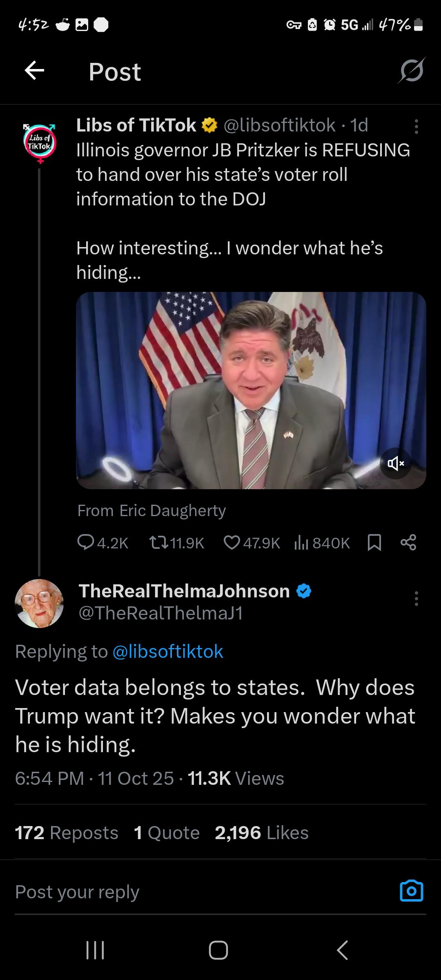Open the camera icon in reply bar
The width and height of the screenshot is (441, 980).
(x=411, y=891)
